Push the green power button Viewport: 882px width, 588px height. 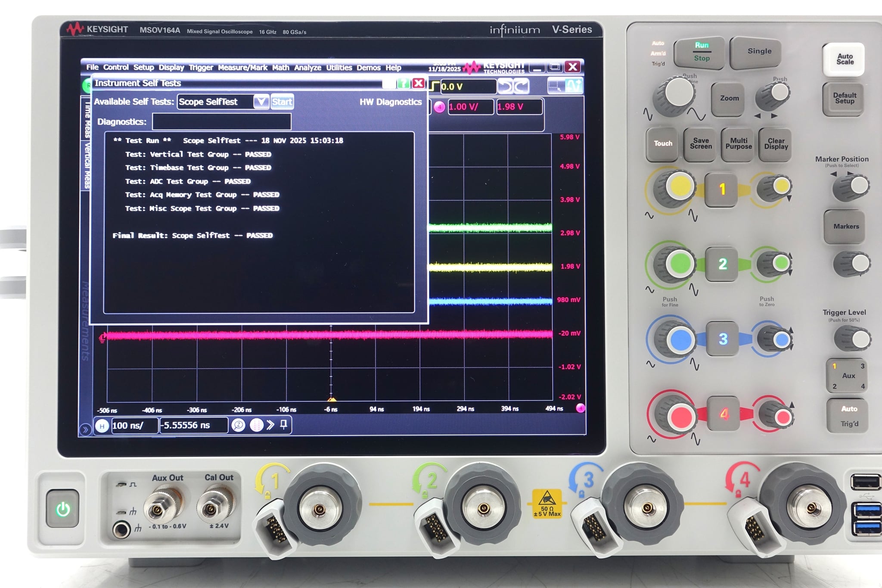63,509
